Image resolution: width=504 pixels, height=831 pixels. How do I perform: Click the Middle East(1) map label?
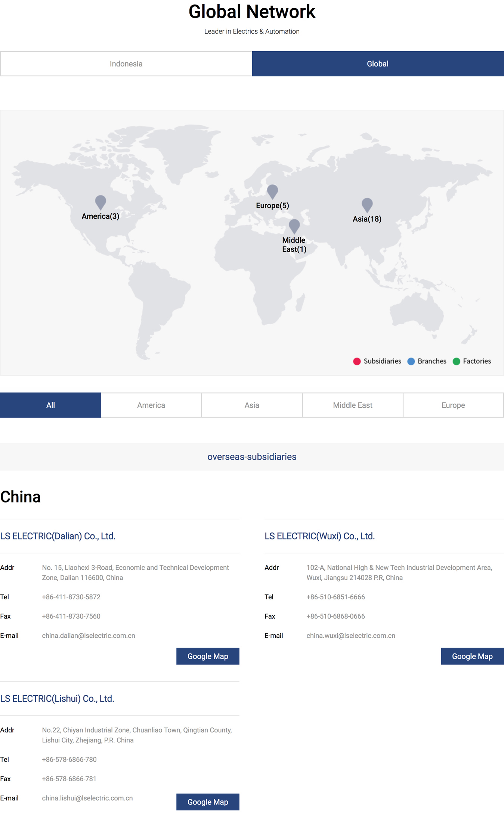[x=294, y=245]
